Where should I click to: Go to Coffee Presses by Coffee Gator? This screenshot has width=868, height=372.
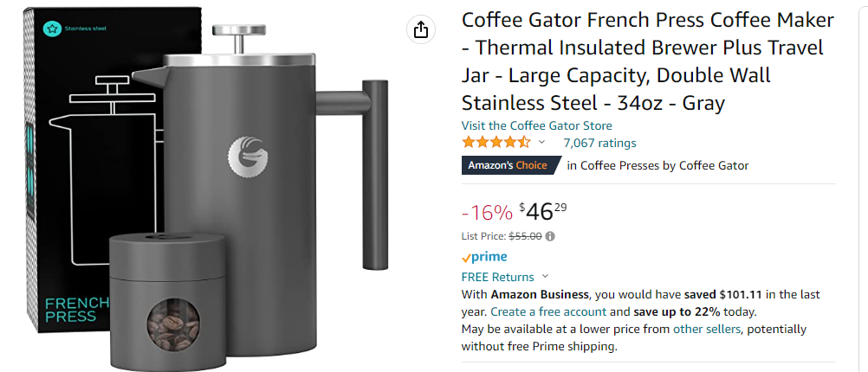[664, 165]
